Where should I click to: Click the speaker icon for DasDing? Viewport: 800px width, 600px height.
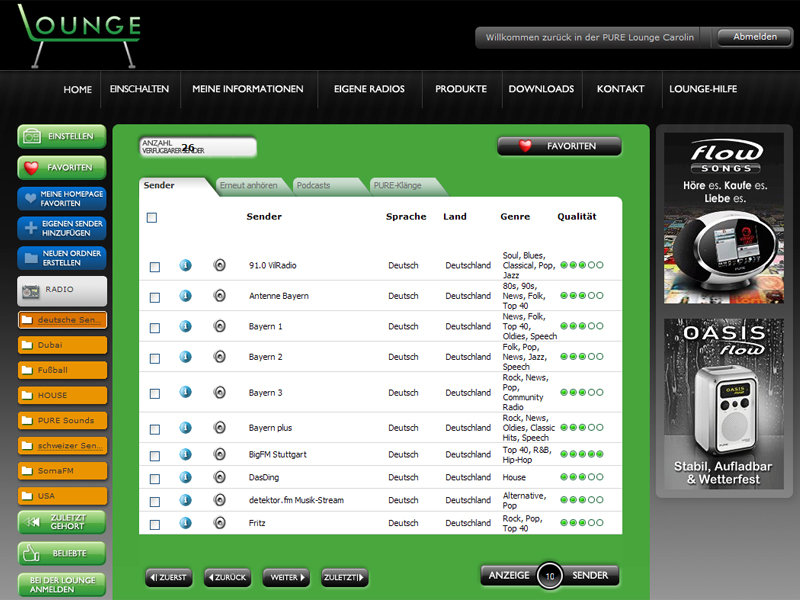coord(219,477)
